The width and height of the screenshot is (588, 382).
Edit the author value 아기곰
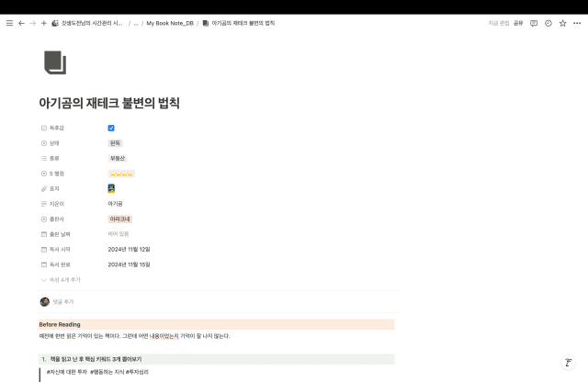[x=115, y=204]
